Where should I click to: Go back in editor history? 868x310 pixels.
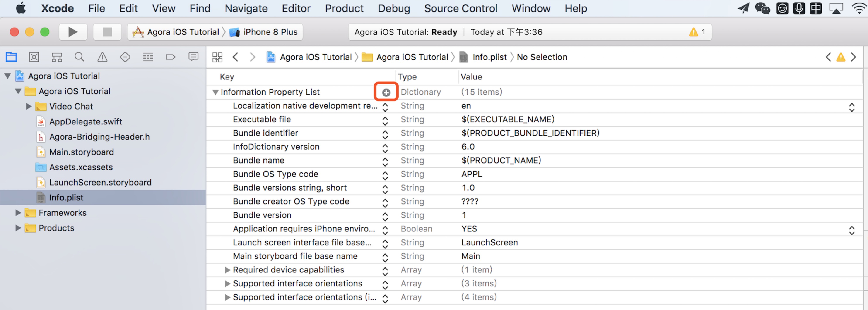tap(236, 57)
